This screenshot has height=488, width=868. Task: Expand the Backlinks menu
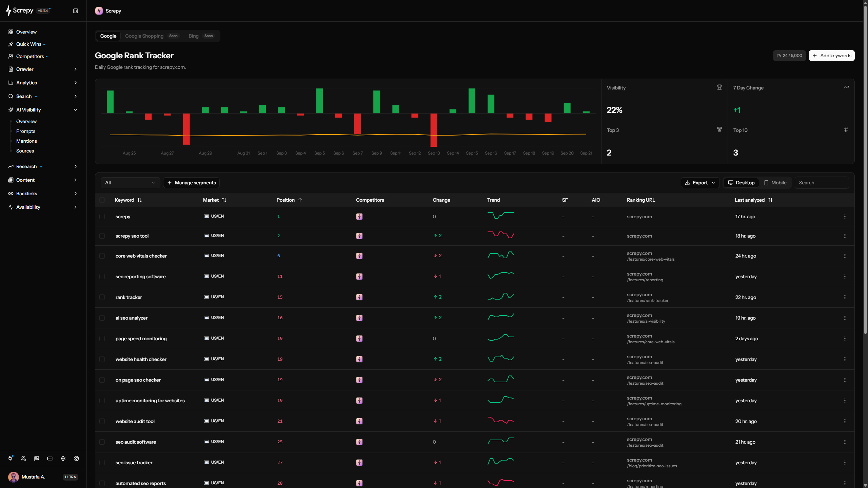click(43, 194)
